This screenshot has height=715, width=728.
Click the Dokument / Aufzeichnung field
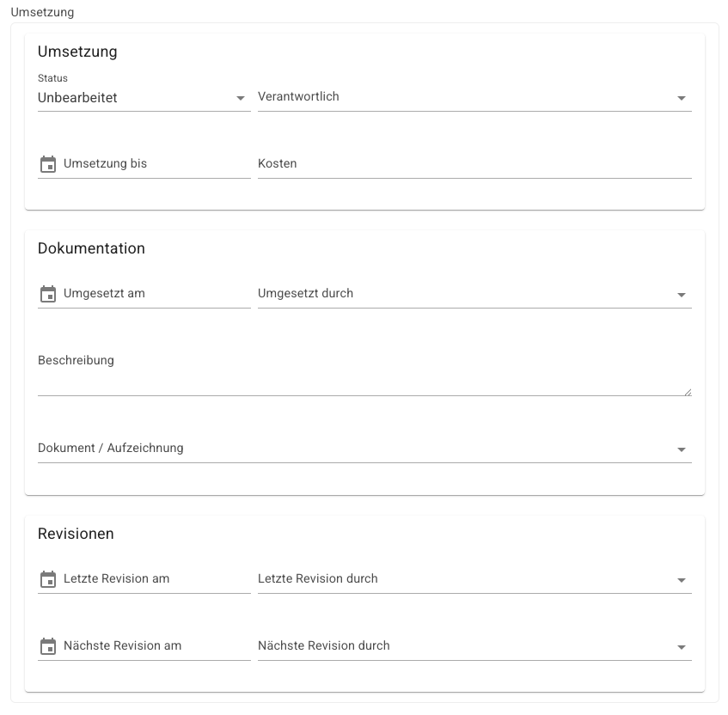point(364,449)
